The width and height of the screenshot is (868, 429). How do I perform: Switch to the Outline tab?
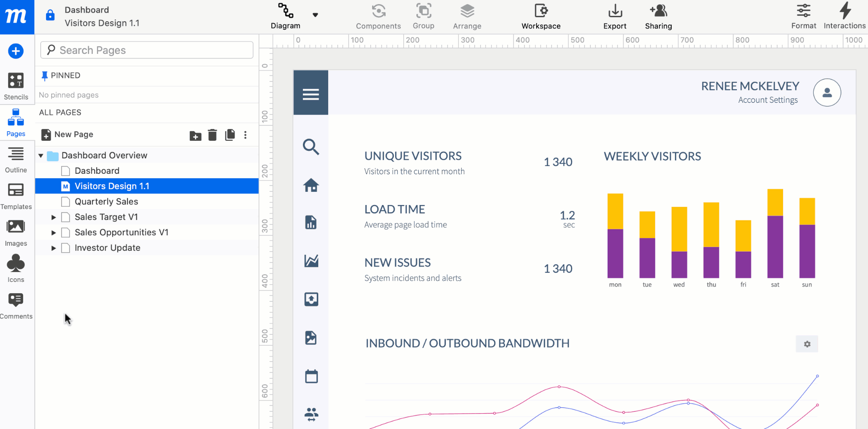coord(16,160)
